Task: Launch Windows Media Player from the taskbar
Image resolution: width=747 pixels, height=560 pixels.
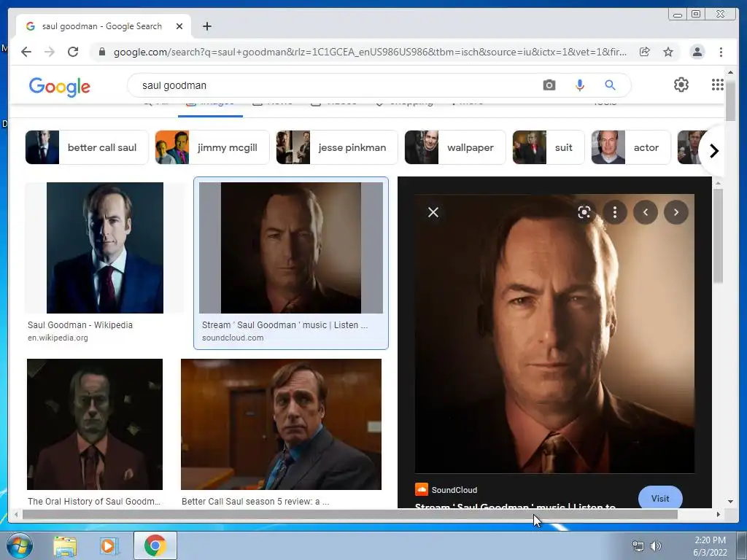Action: (x=109, y=545)
